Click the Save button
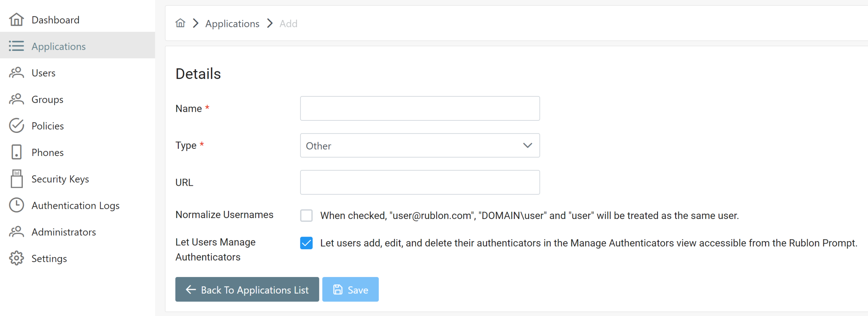The width and height of the screenshot is (868, 316). (350, 290)
